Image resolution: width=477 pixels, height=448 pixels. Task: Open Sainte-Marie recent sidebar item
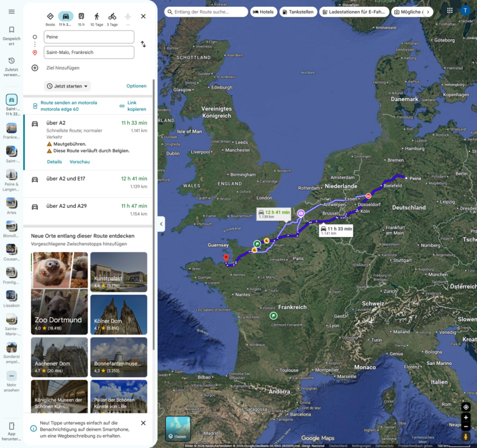[12, 325]
